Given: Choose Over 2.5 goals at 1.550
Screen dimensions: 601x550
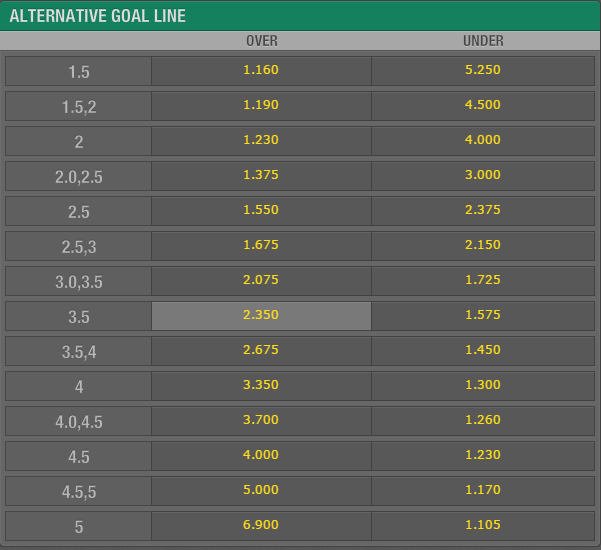Looking at the screenshot, I should pyautogui.click(x=261, y=211).
